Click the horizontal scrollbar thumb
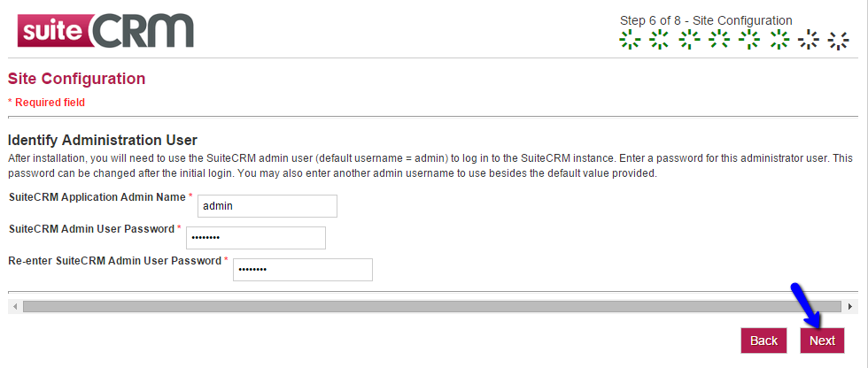 432,306
